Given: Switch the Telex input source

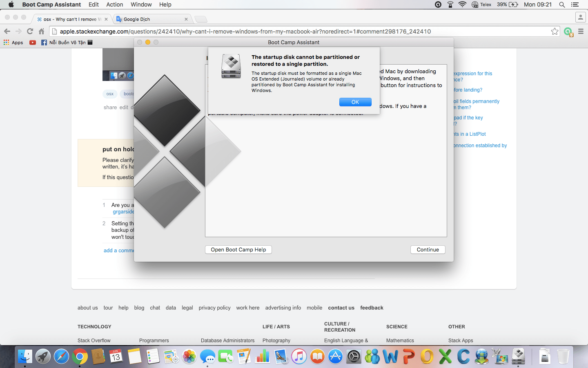Looking at the screenshot, I should [481, 4].
